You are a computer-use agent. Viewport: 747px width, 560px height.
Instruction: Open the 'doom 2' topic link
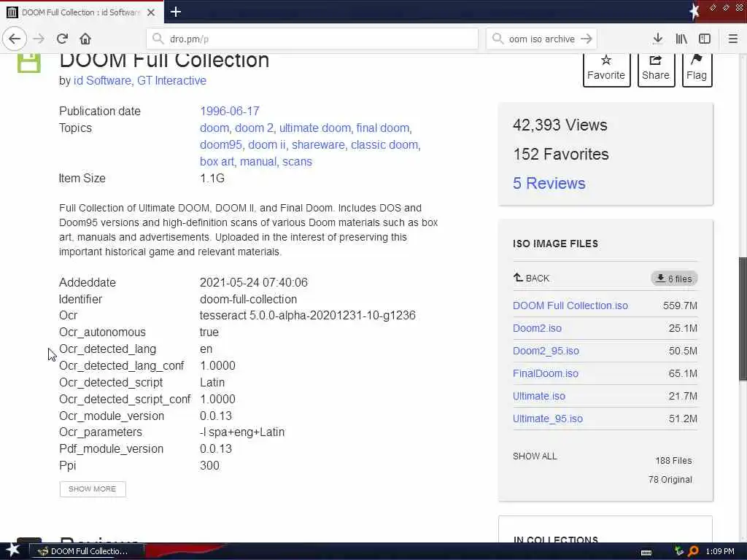[255, 128]
